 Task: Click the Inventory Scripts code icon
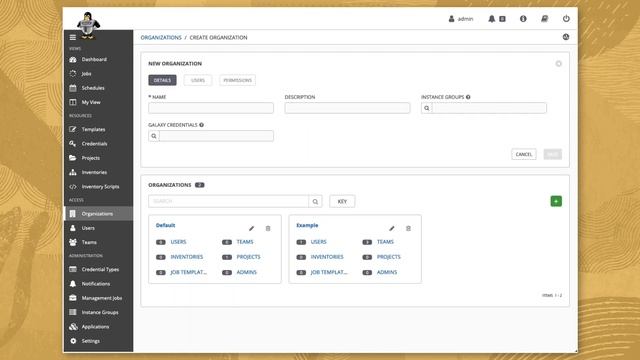coord(73,187)
